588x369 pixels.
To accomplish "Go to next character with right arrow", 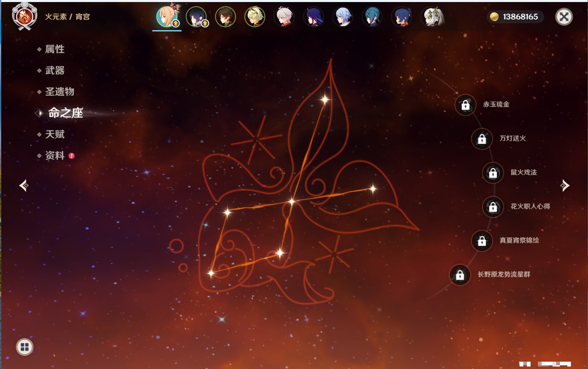I will [564, 186].
